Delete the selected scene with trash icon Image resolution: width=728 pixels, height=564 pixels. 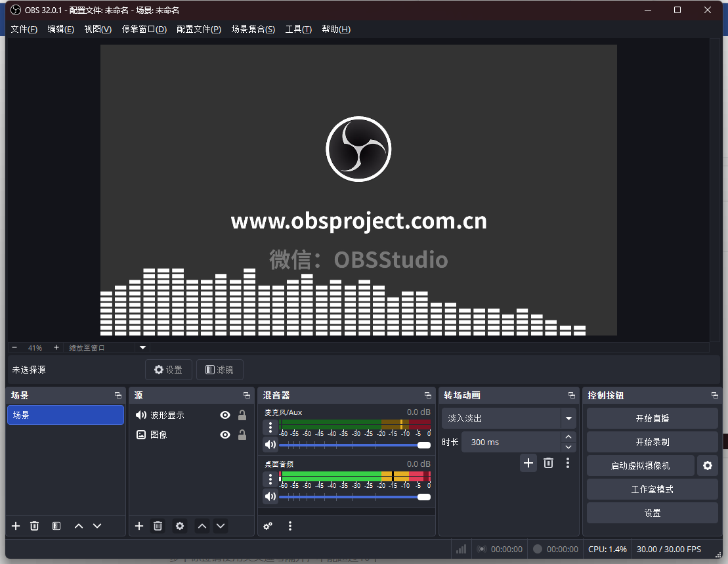(35, 526)
